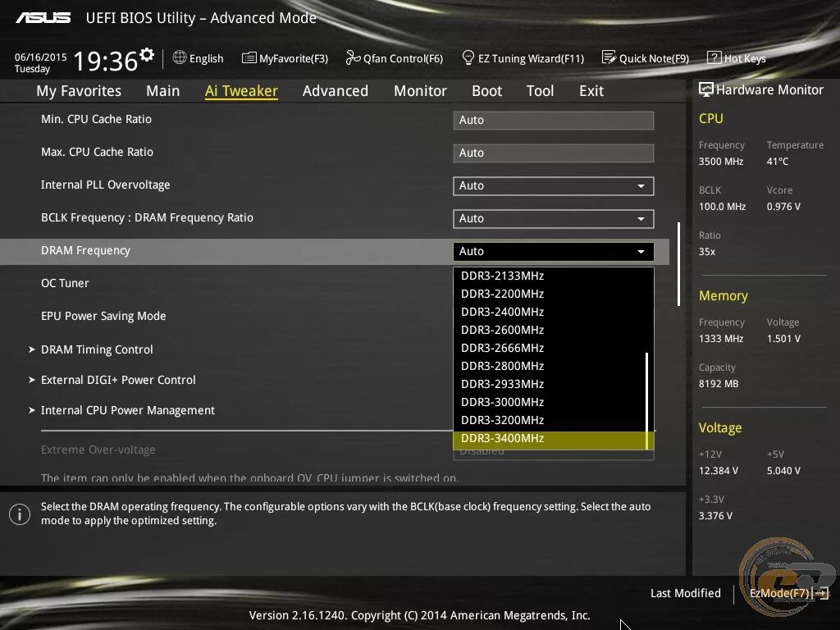Click the Hot Keys question mark icon
Screen dimensions: 840x630
click(x=714, y=57)
